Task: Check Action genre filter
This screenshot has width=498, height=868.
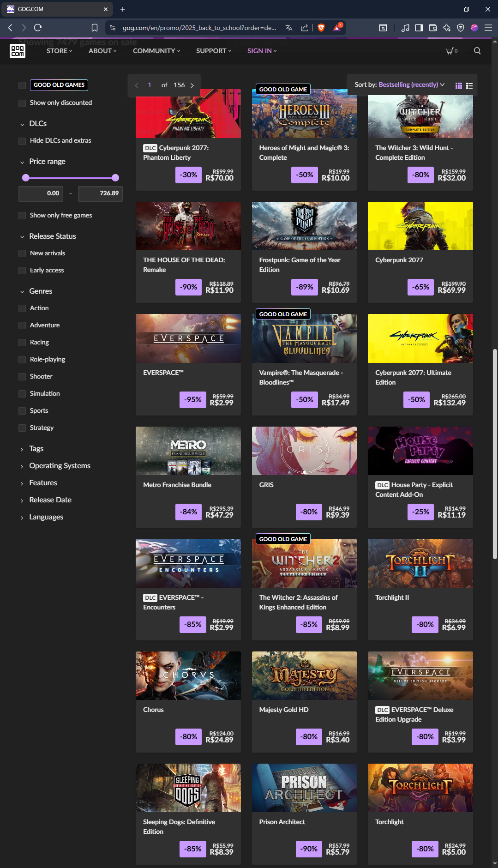Action: point(22,308)
